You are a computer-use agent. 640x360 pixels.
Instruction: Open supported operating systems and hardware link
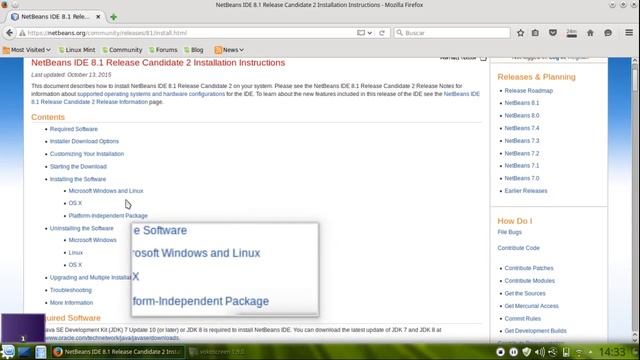(151, 94)
